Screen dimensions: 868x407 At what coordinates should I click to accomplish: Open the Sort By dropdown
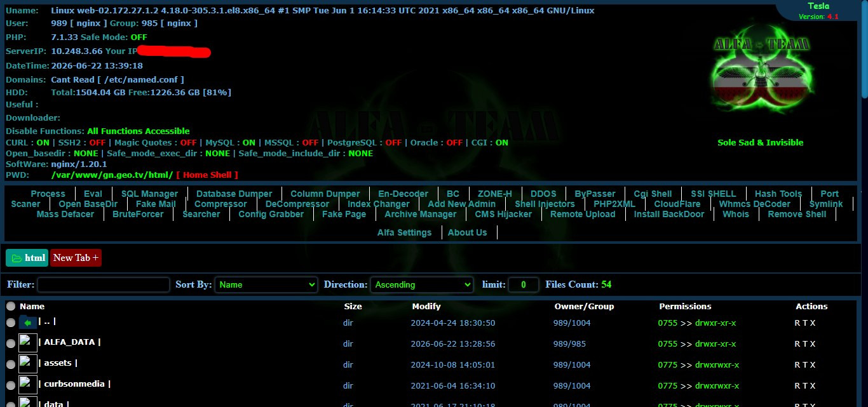266,284
